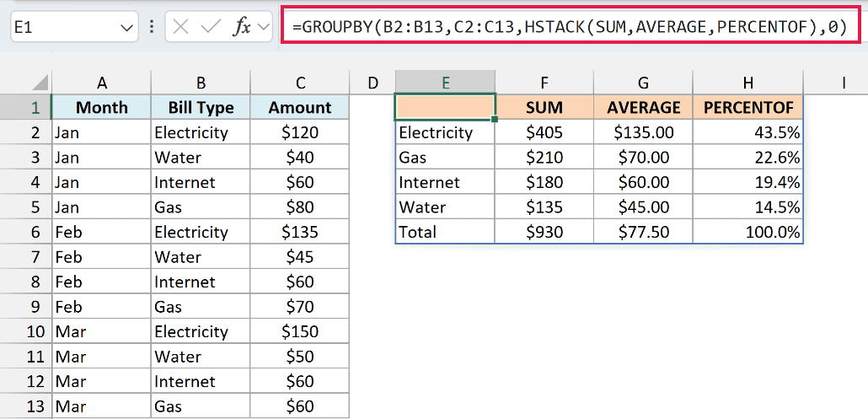
Task: Select the 19.4% cell
Action: [747, 182]
